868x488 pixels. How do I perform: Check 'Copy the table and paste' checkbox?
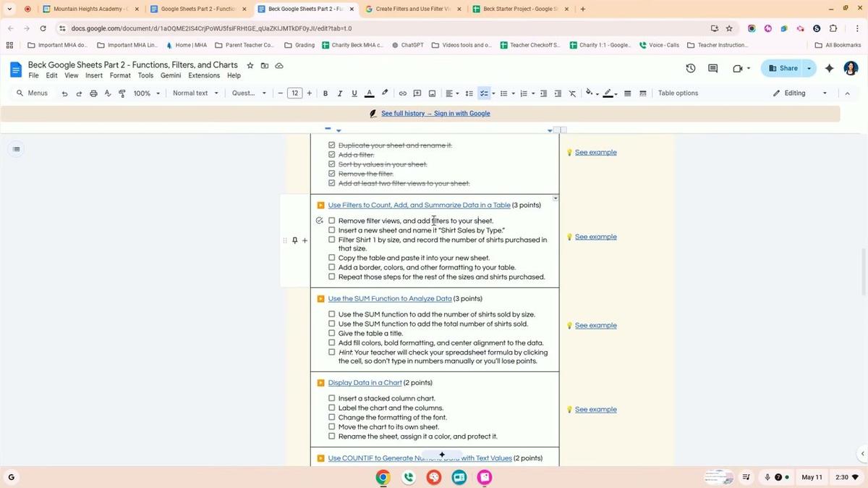click(332, 258)
